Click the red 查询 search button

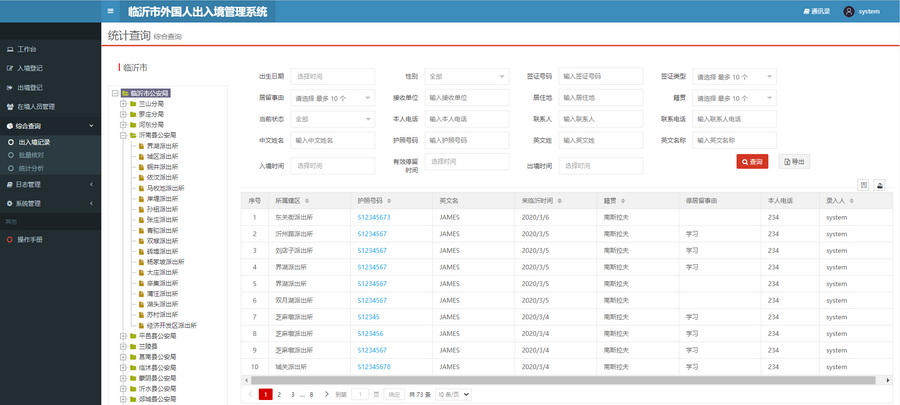752,162
